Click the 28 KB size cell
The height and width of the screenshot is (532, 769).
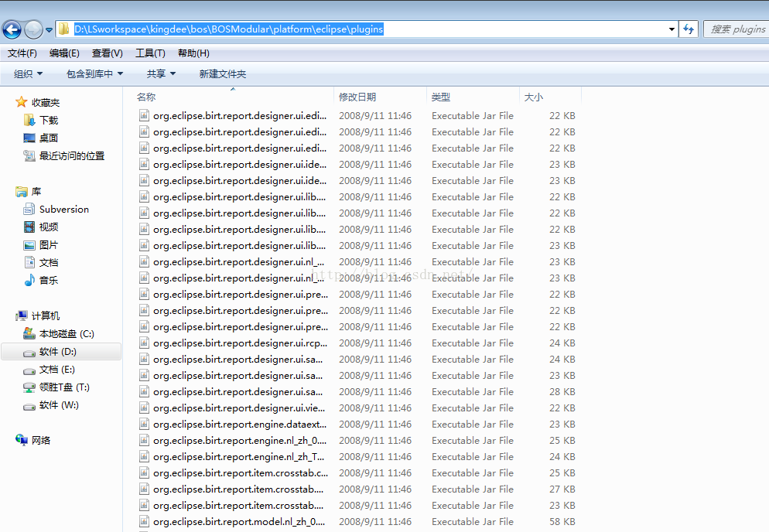(562, 392)
